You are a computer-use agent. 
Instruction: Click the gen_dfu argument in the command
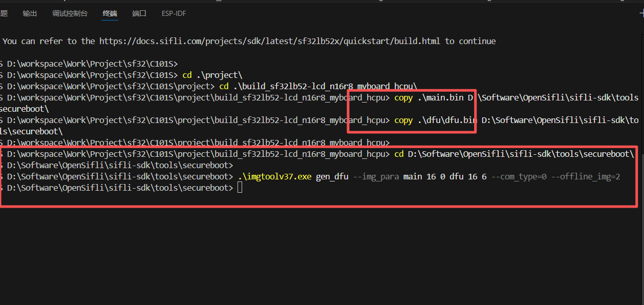332,177
